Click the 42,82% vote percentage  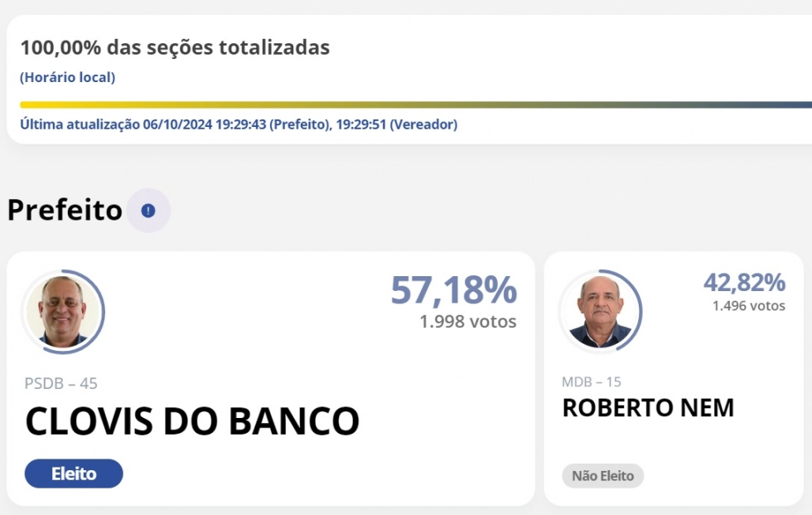point(744,283)
